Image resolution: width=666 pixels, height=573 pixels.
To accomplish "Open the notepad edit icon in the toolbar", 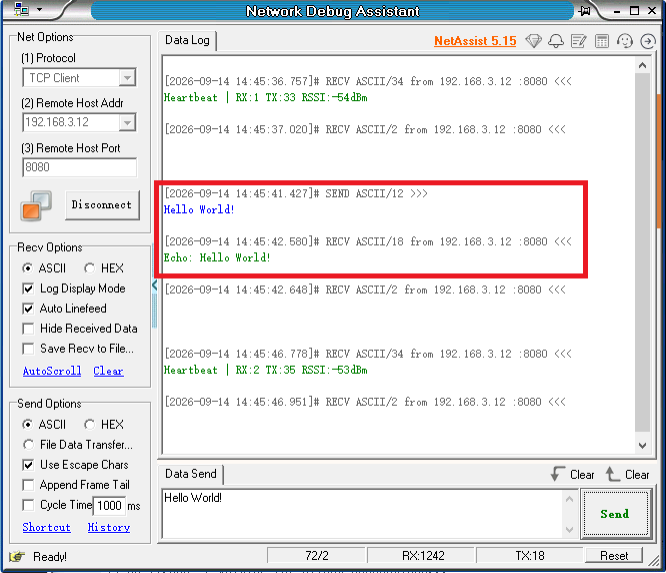I will [x=579, y=41].
